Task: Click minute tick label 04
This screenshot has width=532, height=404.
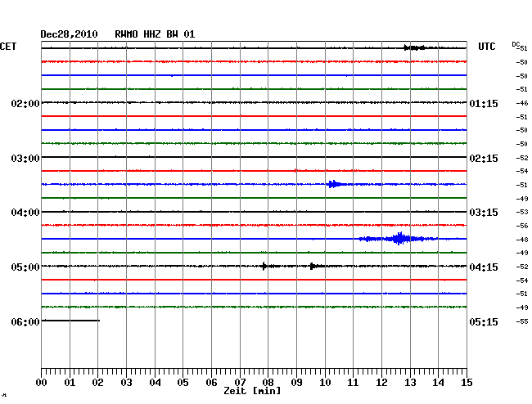Action: pos(155,383)
